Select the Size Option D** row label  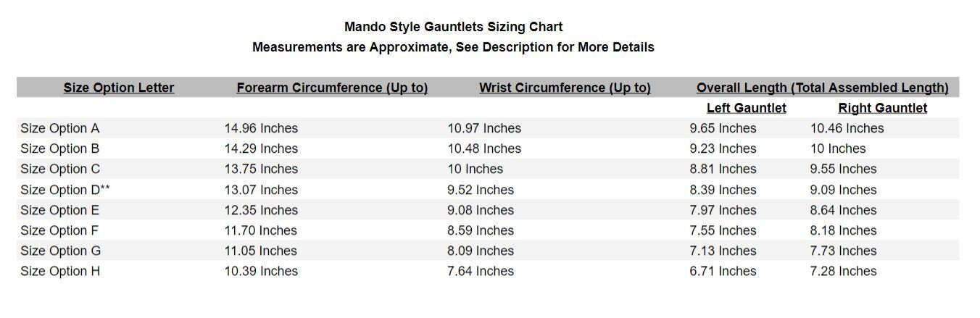click(65, 190)
